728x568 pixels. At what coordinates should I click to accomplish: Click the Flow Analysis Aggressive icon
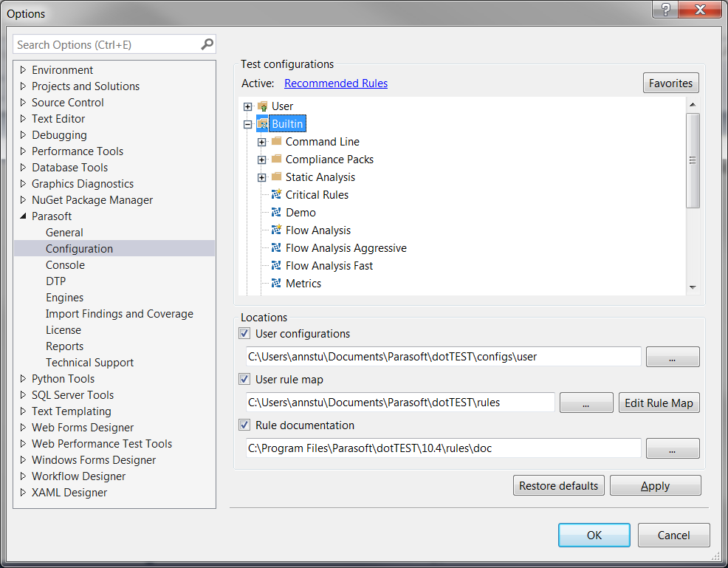click(277, 247)
